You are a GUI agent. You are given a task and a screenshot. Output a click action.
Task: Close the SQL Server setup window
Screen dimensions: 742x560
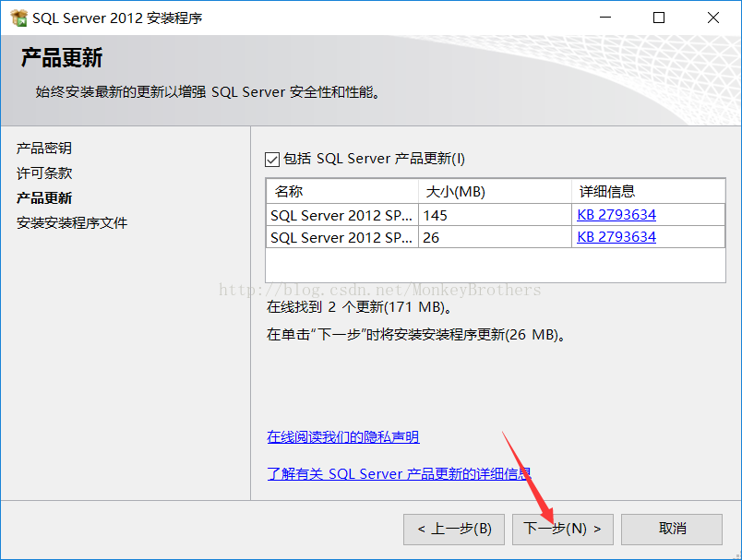pos(713,18)
